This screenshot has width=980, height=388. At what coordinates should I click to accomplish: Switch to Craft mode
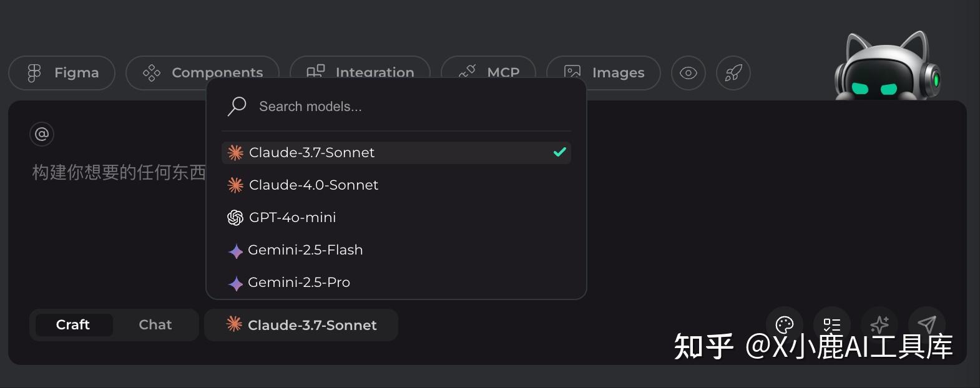(x=74, y=325)
